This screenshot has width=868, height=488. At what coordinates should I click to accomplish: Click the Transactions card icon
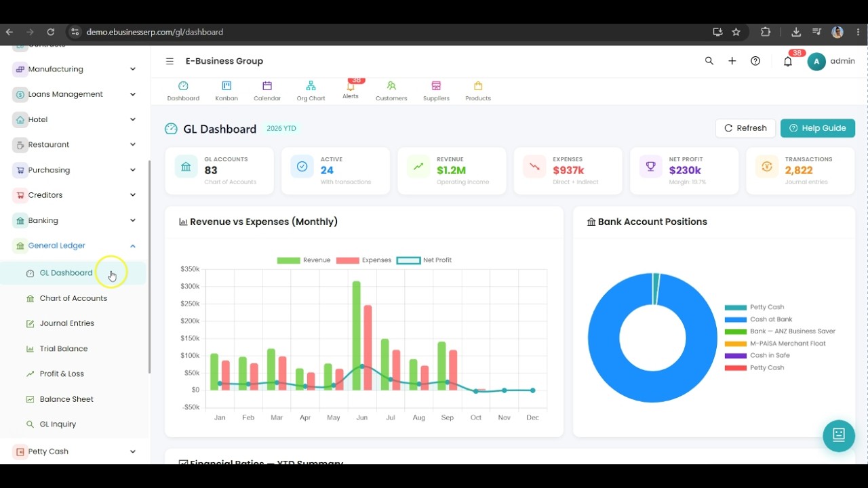767,167
